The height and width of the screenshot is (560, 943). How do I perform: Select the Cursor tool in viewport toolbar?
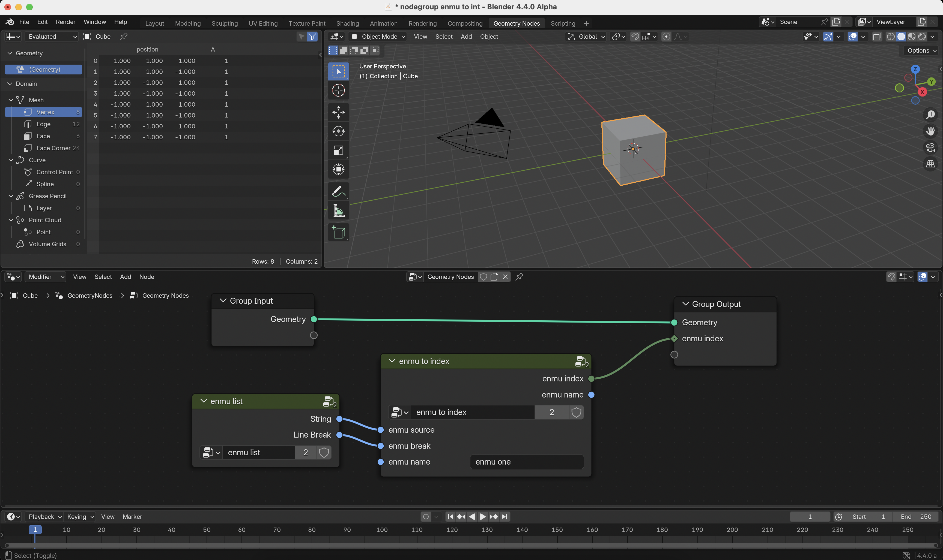(338, 91)
